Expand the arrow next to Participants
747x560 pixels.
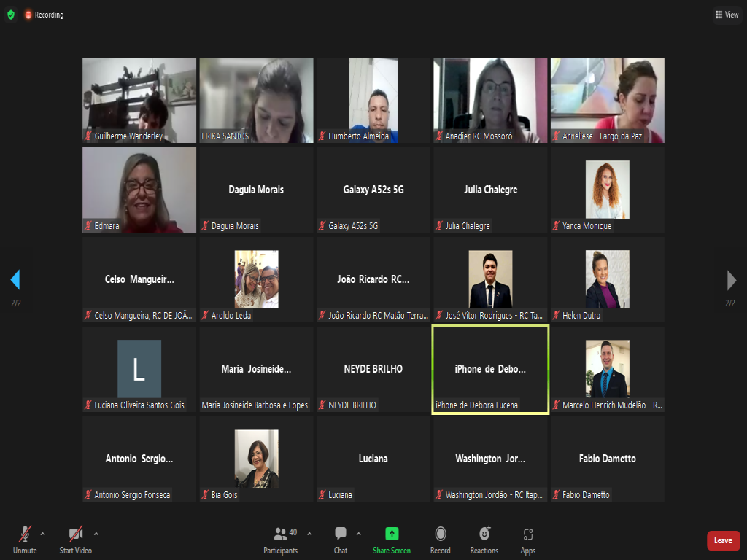point(309,534)
